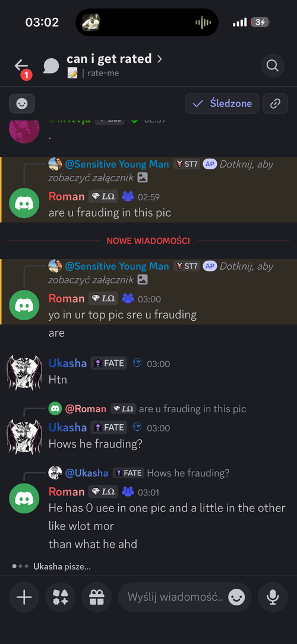Expand the 'can i get rated' thread title
Screen dimensions: 297x644
pyautogui.click(x=114, y=59)
